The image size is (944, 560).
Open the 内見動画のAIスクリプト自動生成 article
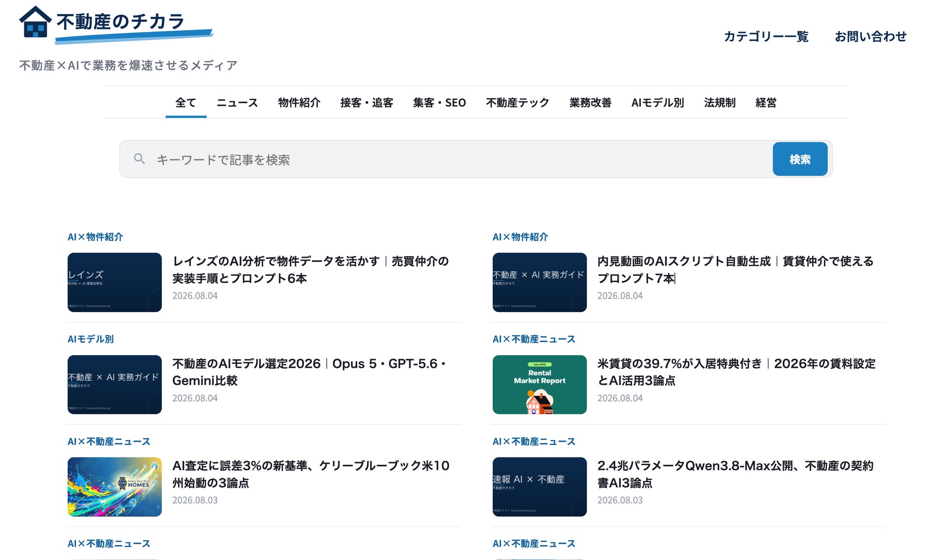click(735, 270)
